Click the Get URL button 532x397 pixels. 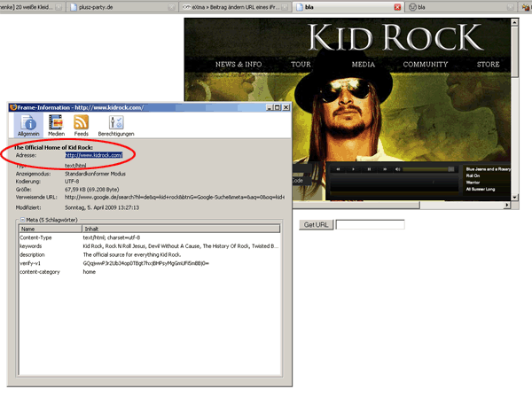pyautogui.click(x=316, y=225)
